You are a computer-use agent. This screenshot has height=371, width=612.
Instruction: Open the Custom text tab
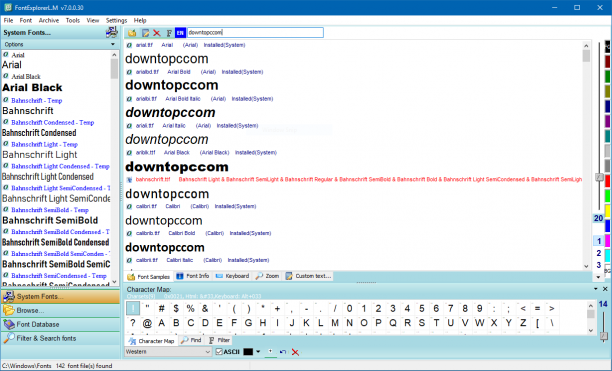click(x=309, y=276)
